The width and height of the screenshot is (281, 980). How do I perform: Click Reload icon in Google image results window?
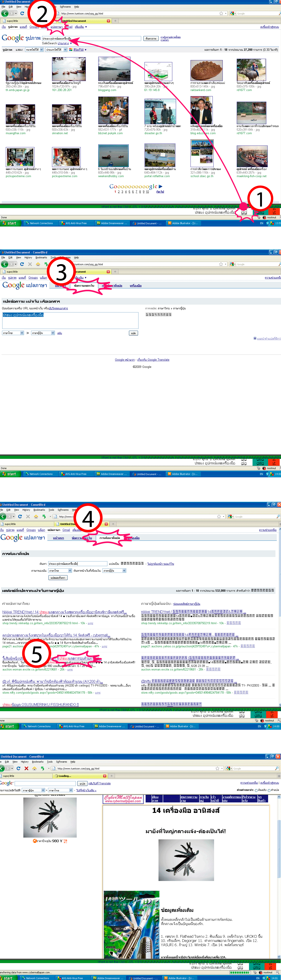point(22,13)
